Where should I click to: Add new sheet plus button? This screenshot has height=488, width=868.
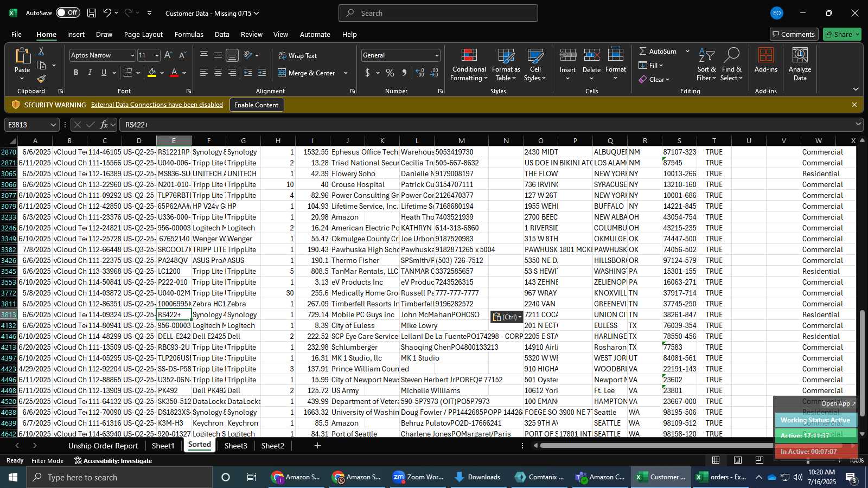coord(317,446)
